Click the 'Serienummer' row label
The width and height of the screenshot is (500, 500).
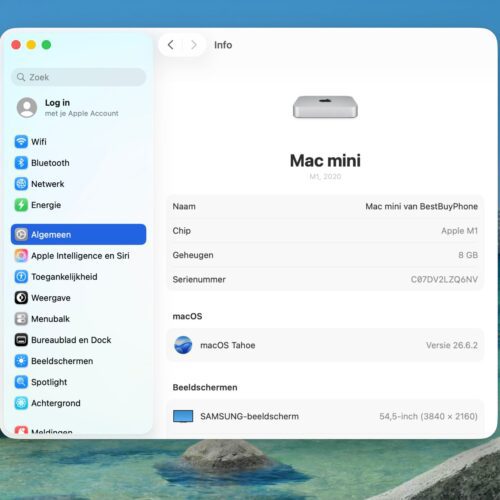[199, 279]
